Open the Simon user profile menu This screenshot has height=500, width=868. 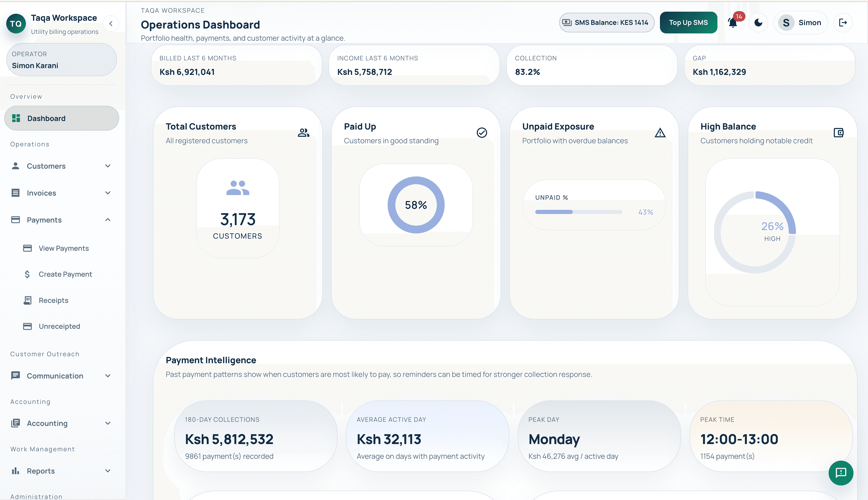click(800, 23)
